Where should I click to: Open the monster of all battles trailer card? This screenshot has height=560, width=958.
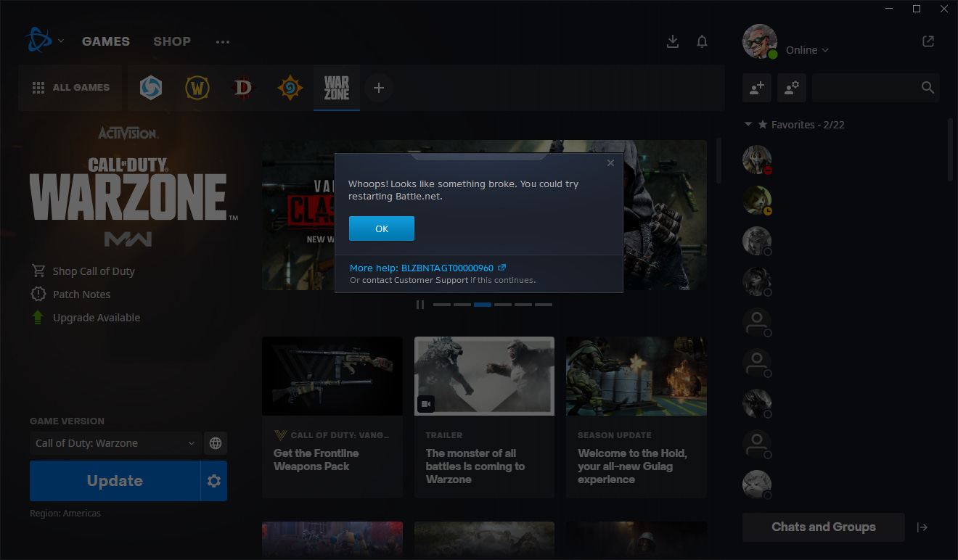(484, 417)
